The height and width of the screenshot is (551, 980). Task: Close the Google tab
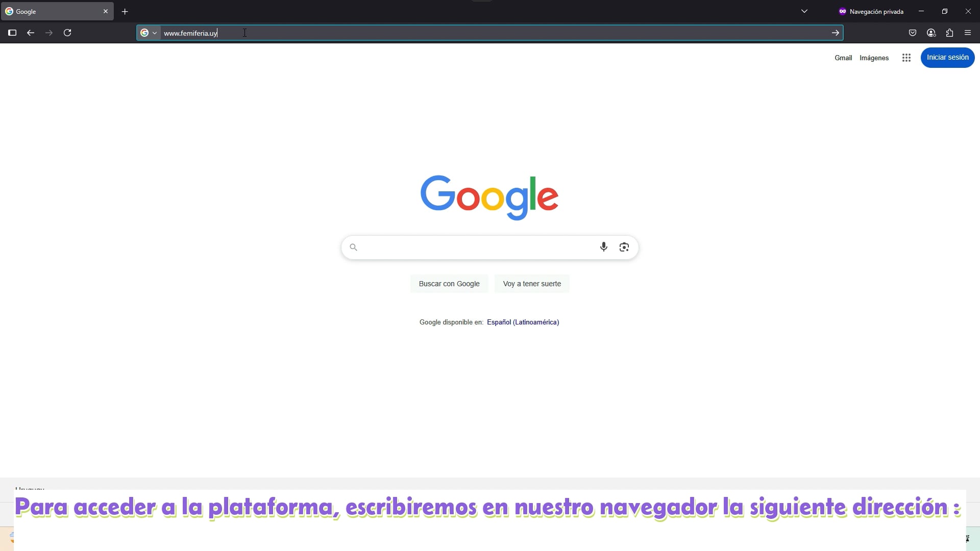(106, 11)
